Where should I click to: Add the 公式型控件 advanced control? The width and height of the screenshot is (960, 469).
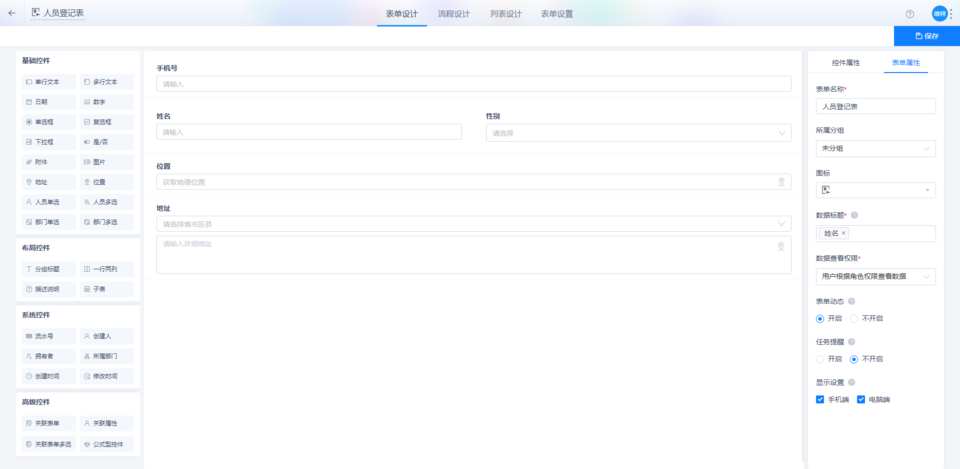(x=107, y=445)
